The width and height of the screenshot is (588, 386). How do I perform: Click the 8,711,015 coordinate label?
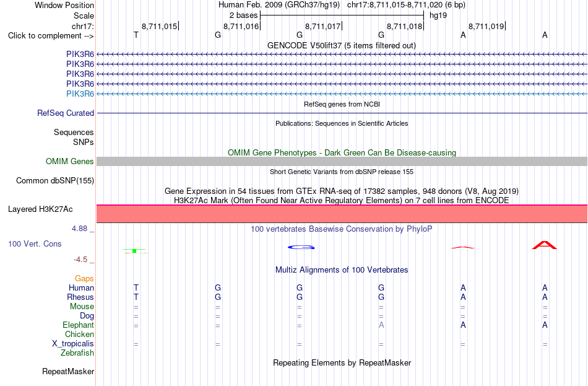159,26
